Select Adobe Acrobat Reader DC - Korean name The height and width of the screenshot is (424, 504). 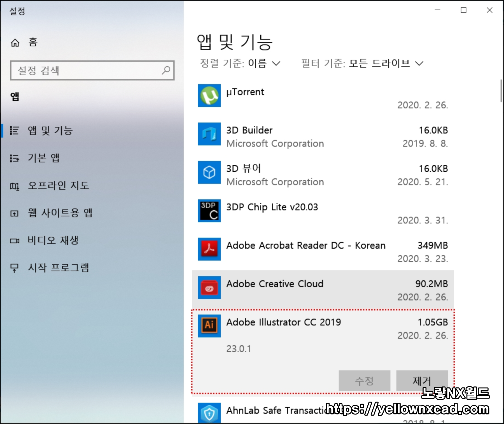pos(306,245)
